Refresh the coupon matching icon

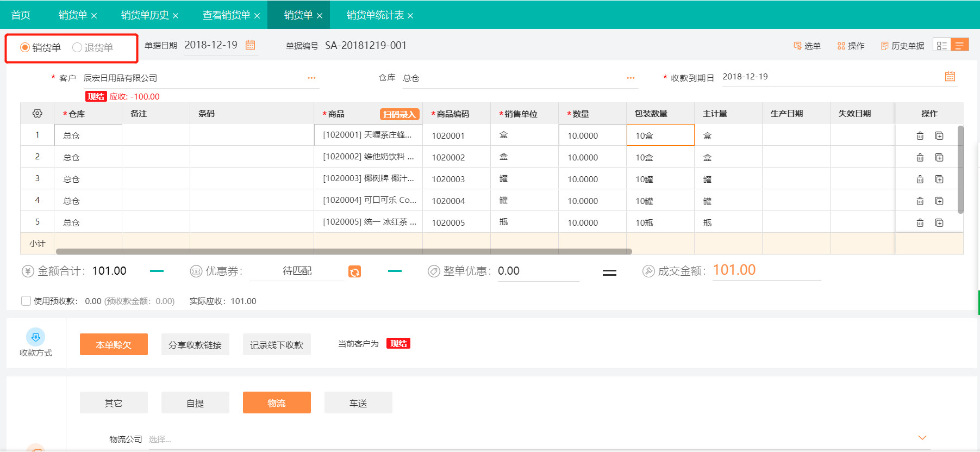point(354,271)
